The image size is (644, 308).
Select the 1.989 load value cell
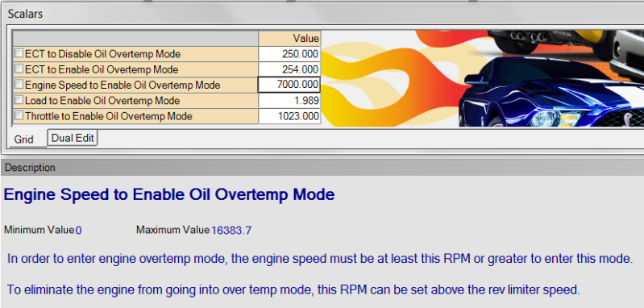[289, 101]
